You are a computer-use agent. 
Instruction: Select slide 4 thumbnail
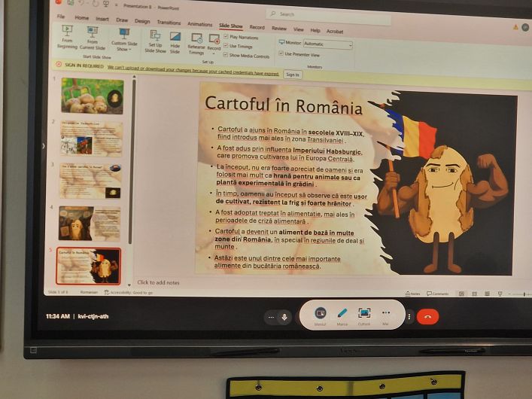(x=90, y=224)
